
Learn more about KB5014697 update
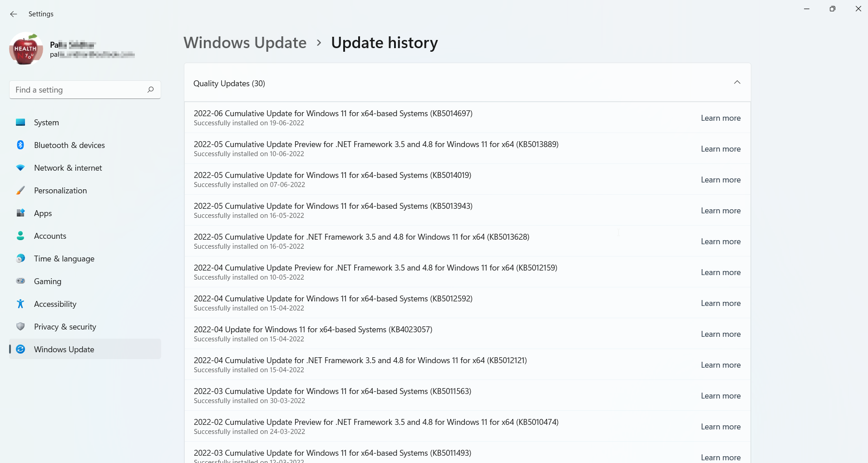click(720, 118)
